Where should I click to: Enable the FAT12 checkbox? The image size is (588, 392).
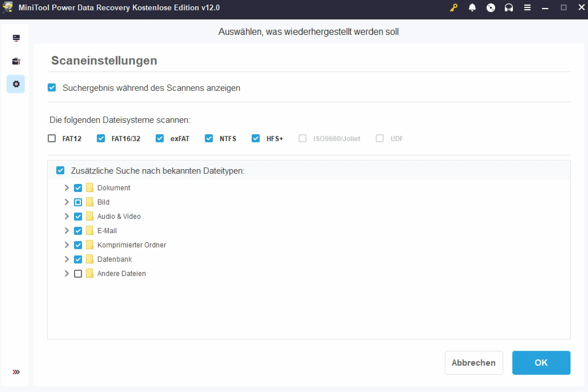(x=52, y=138)
